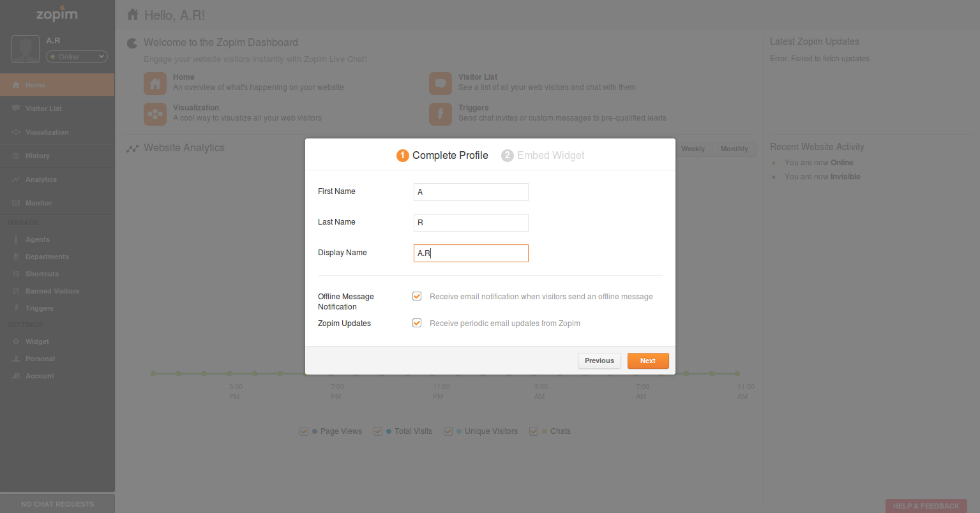This screenshot has height=513, width=980.
Task: Click the Banned Visitors icon in the sidebar
Action: point(16,291)
